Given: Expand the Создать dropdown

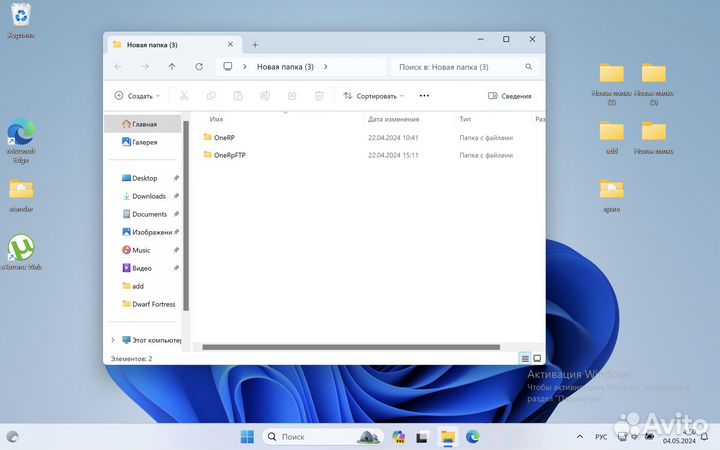Looking at the screenshot, I should (135, 96).
